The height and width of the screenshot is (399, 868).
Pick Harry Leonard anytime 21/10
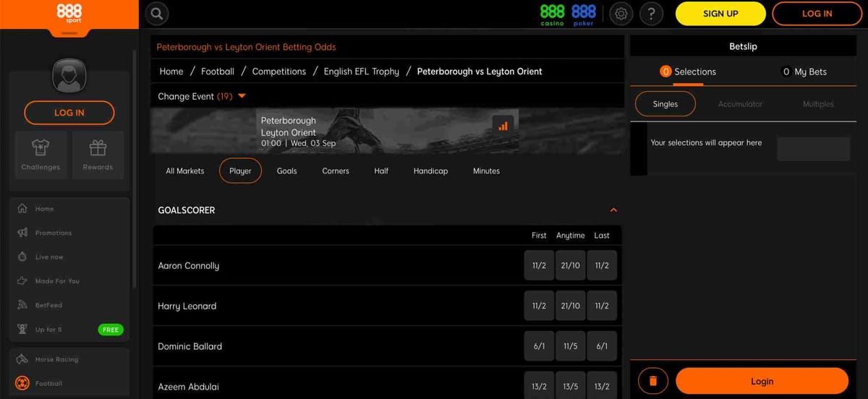[x=571, y=306]
